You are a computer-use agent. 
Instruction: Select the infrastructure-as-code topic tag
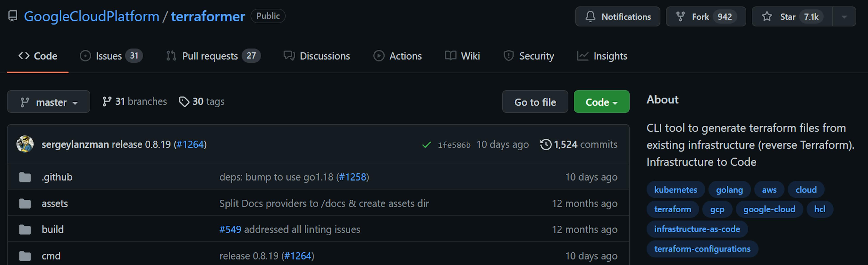click(697, 229)
